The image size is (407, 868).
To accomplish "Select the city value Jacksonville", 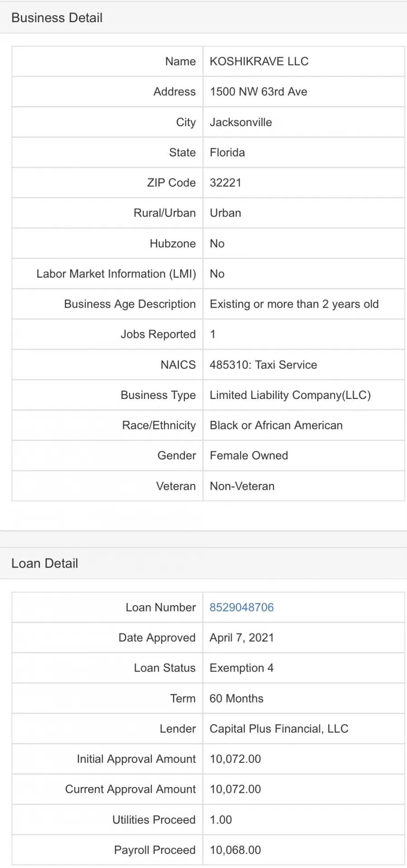I will tap(241, 122).
